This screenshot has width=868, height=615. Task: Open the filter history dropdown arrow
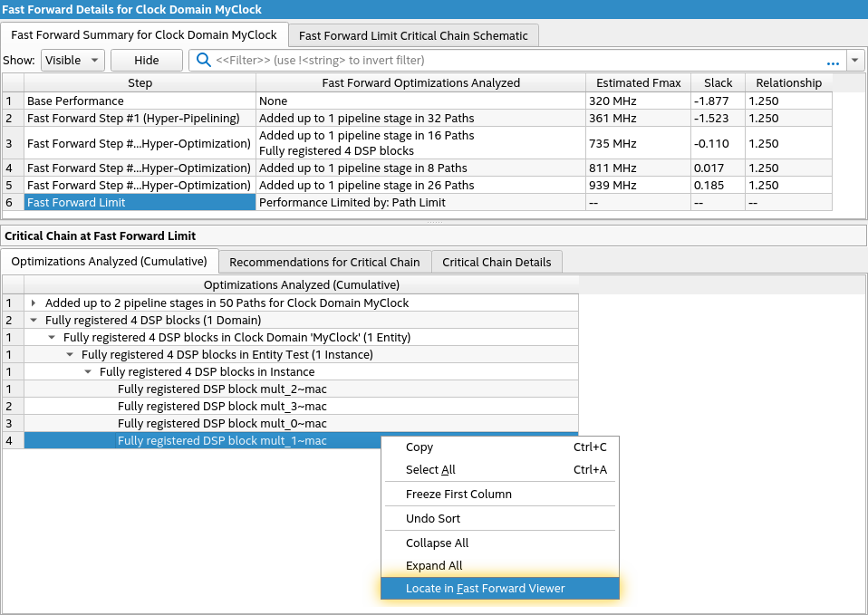(856, 61)
